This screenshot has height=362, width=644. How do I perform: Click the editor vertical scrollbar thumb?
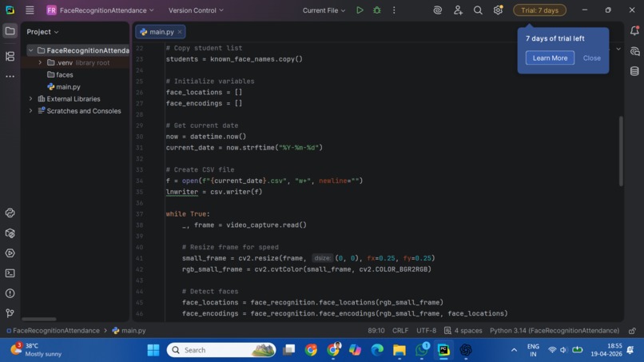[x=621, y=151]
